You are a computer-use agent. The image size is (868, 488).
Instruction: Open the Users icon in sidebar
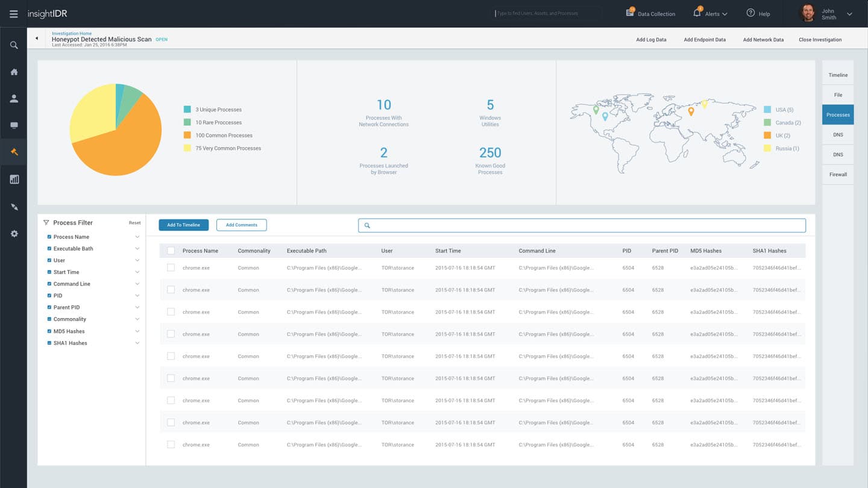point(14,99)
